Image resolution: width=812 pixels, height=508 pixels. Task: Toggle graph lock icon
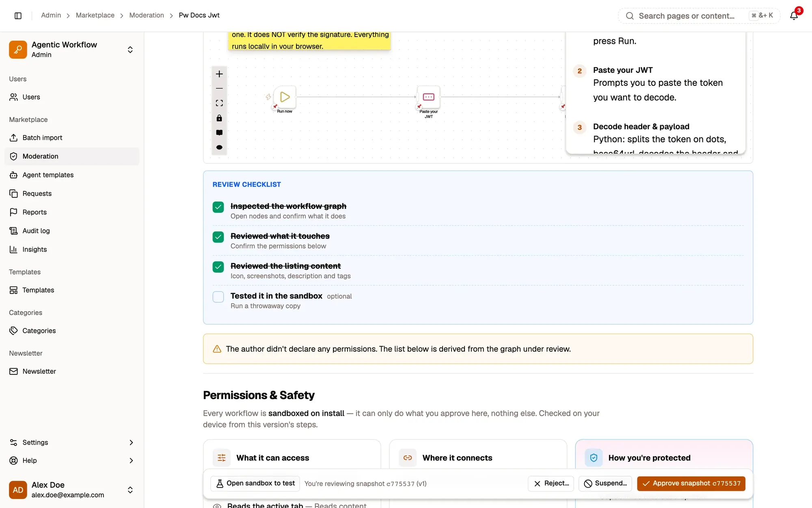(x=219, y=118)
